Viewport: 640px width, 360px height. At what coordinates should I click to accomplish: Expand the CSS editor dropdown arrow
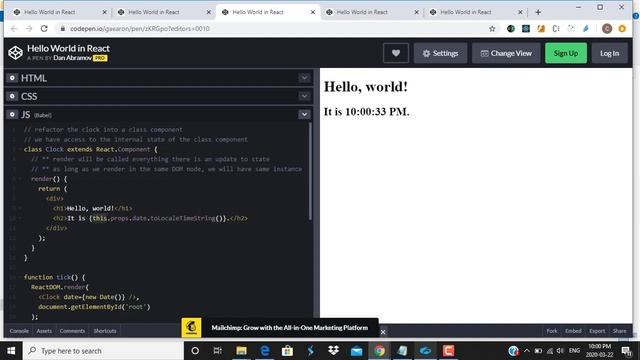point(304,96)
